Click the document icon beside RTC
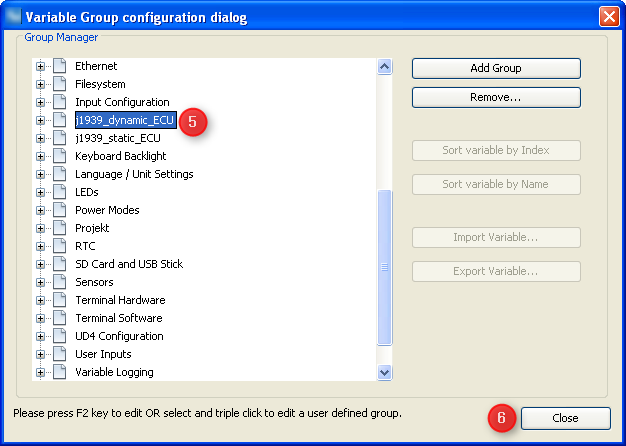 click(59, 246)
